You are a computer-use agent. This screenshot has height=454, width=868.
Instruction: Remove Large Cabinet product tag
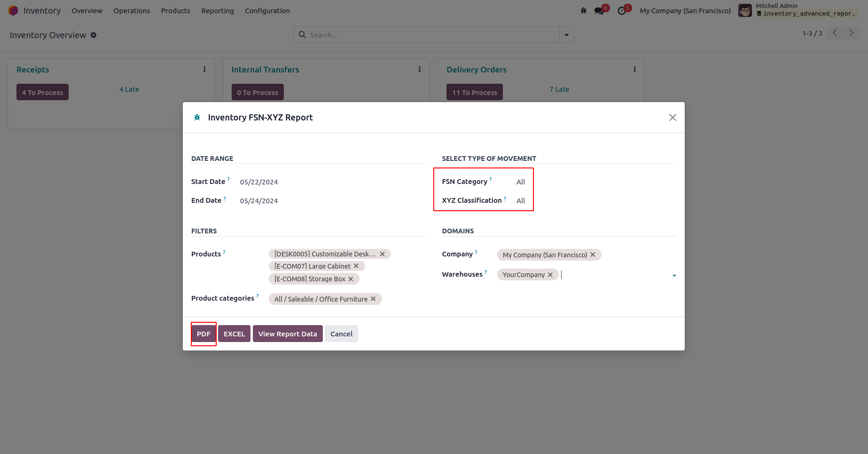(356, 266)
